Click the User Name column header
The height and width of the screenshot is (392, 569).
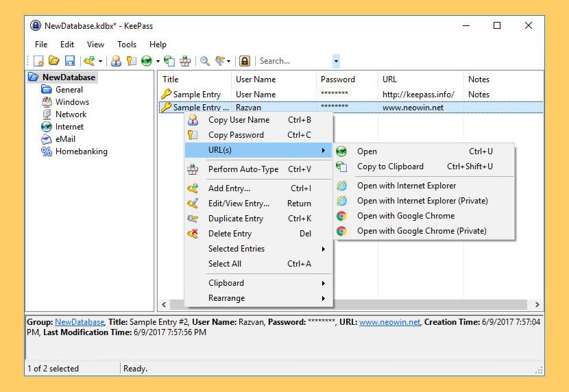274,79
